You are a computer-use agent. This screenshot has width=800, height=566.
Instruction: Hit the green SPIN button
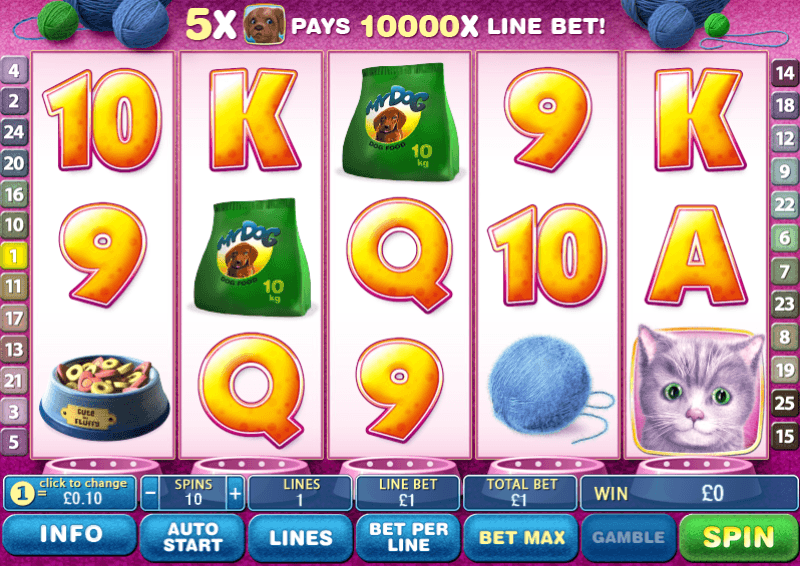[x=739, y=537]
